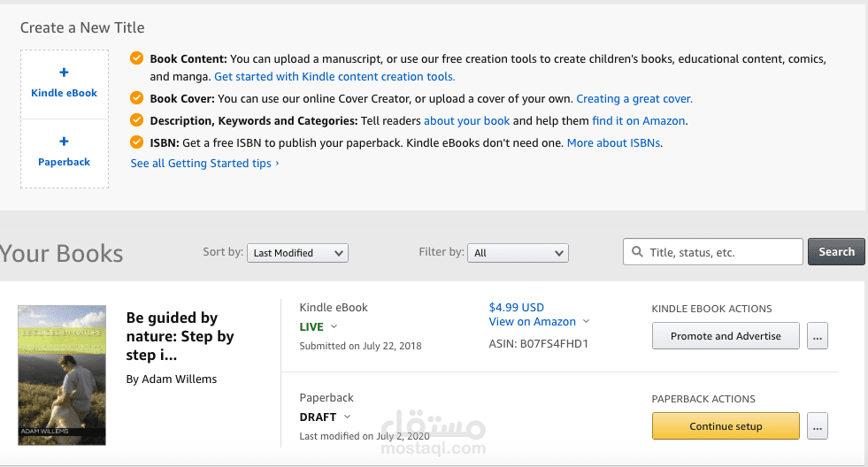Image resolution: width=868 pixels, height=467 pixels.
Task: Click the plus icon for Kindle eBook
Action: 64,73
